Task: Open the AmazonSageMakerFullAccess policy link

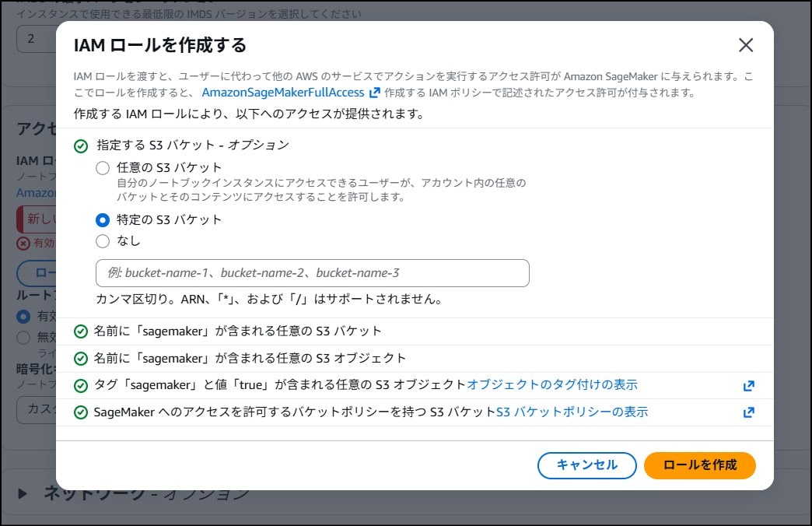Action: tap(283, 93)
